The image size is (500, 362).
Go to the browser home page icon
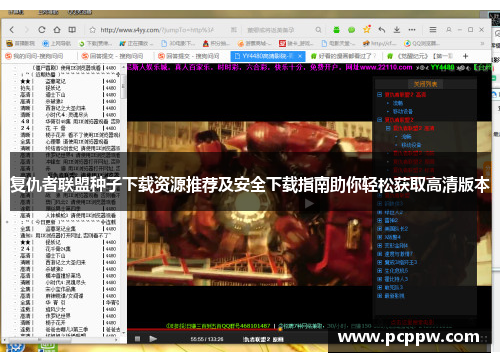[x=57, y=30]
